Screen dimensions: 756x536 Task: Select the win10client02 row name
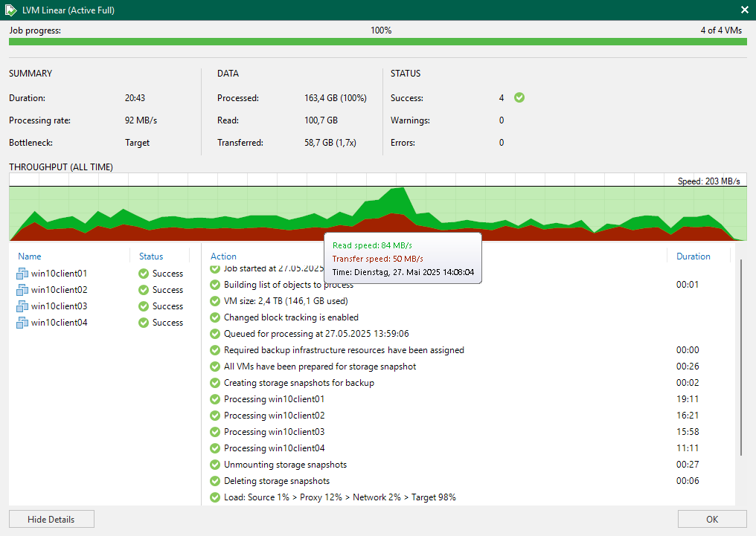point(60,290)
